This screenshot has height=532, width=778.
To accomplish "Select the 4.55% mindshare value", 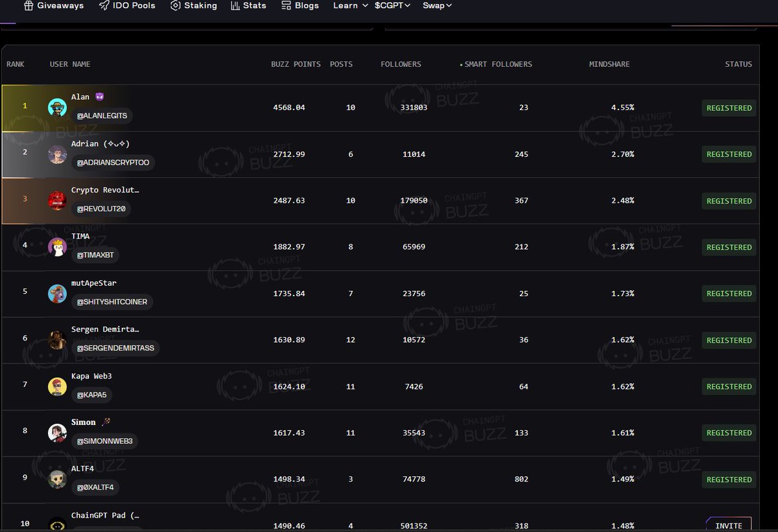I will click(622, 108).
